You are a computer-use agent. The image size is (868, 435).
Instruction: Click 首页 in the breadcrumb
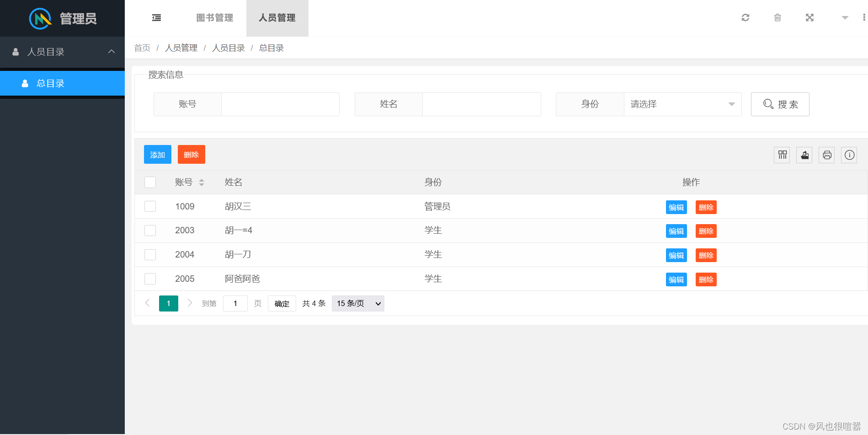pos(142,48)
